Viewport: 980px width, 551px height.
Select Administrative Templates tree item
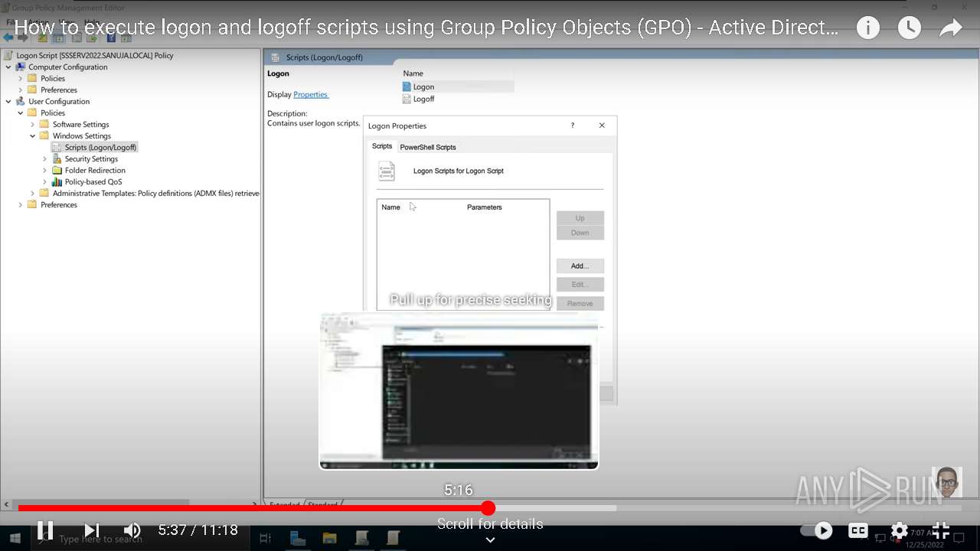(156, 193)
